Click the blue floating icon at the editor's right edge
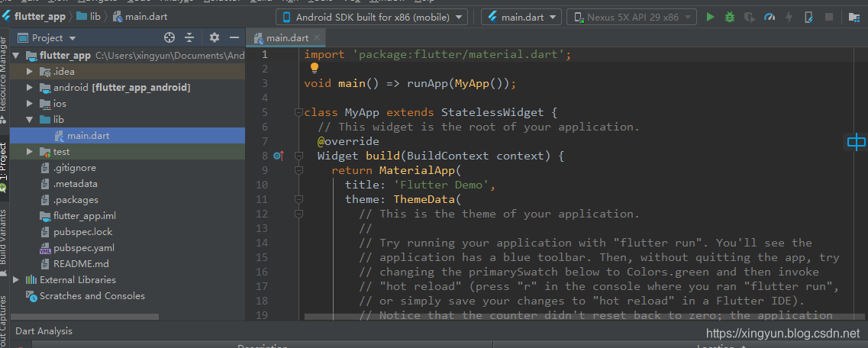Screen dimensions: 868x348 [857, 142]
